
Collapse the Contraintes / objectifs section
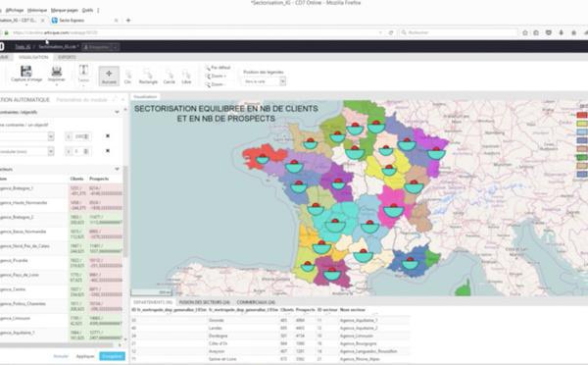(x=117, y=112)
